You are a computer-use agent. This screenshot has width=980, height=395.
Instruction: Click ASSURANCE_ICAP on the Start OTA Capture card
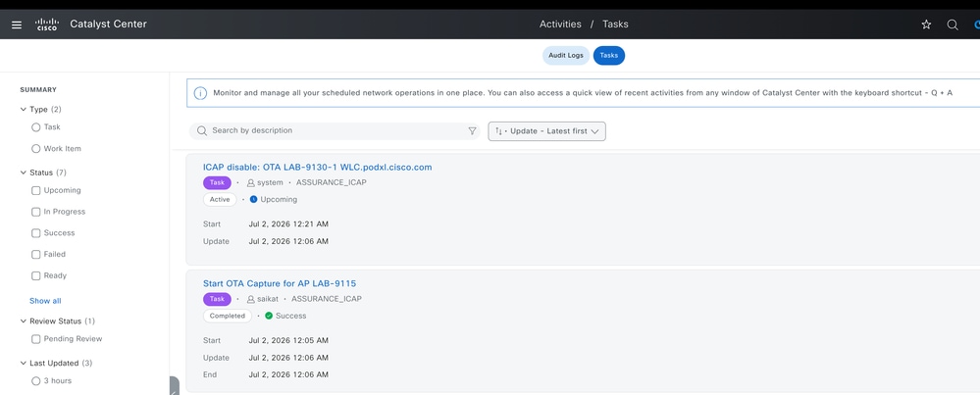327,299
